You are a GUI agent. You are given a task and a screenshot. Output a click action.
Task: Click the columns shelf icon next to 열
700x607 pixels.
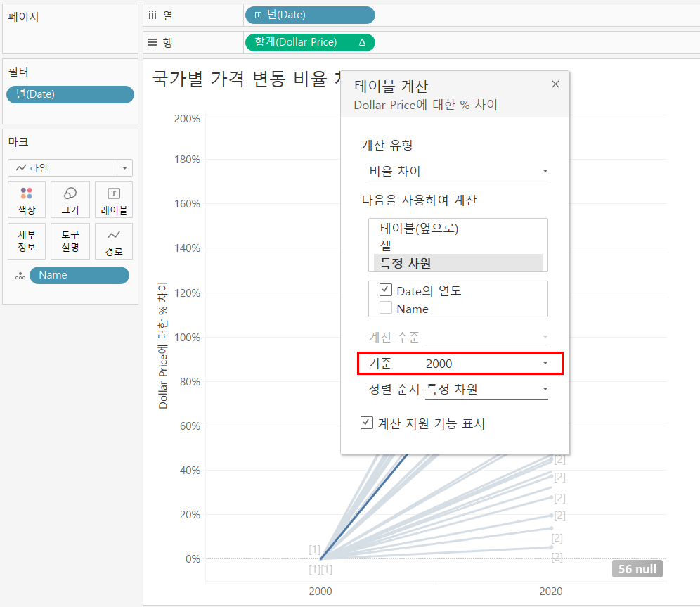pos(153,15)
